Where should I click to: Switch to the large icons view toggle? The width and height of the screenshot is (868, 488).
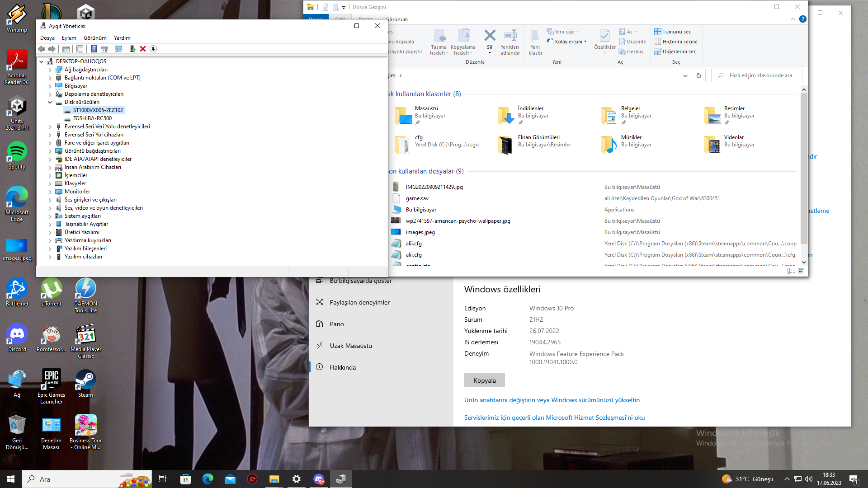(x=801, y=271)
